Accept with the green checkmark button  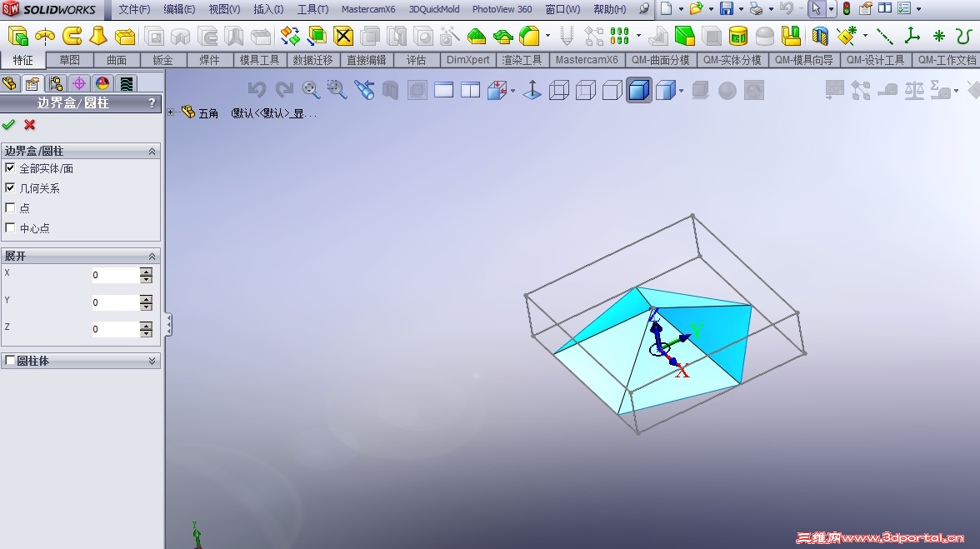tap(8, 124)
